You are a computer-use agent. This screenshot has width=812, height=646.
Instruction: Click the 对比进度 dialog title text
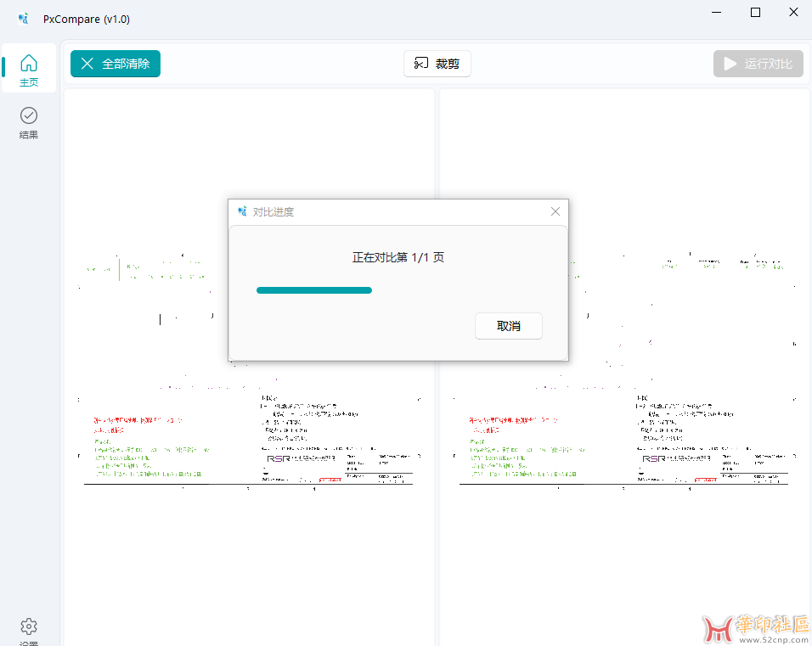pos(273,212)
